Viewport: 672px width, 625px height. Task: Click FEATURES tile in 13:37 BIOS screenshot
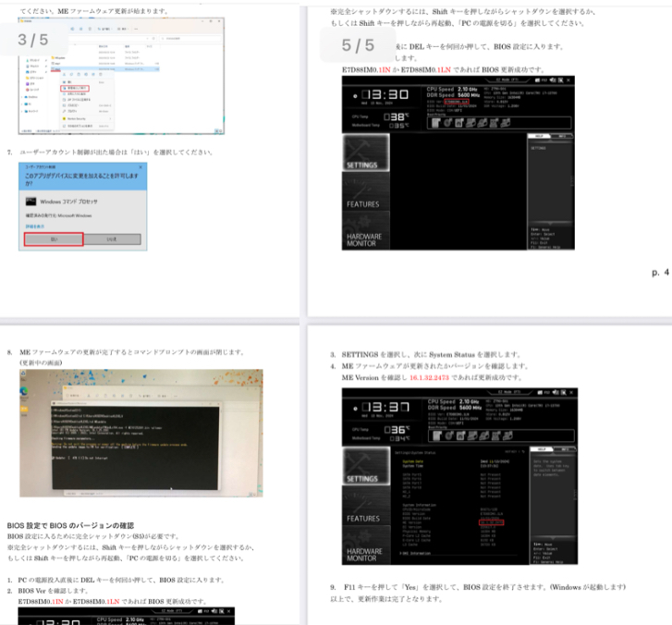(366, 506)
